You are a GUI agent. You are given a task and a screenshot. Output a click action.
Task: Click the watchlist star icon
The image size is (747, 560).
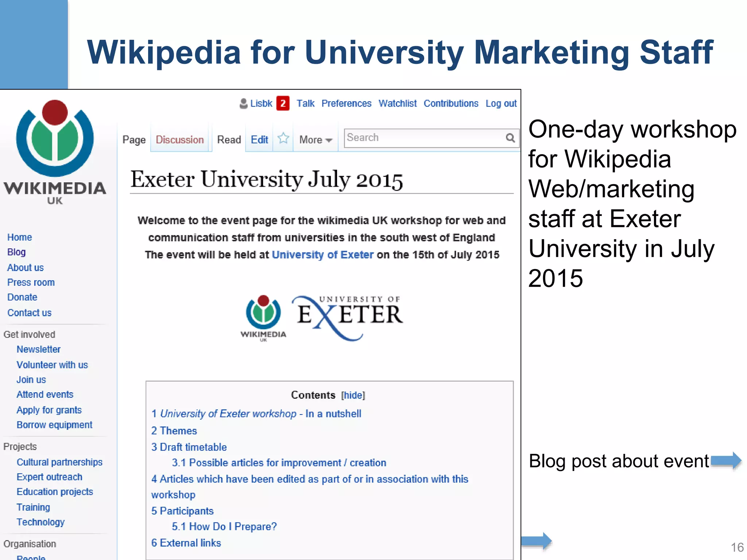pos(283,139)
